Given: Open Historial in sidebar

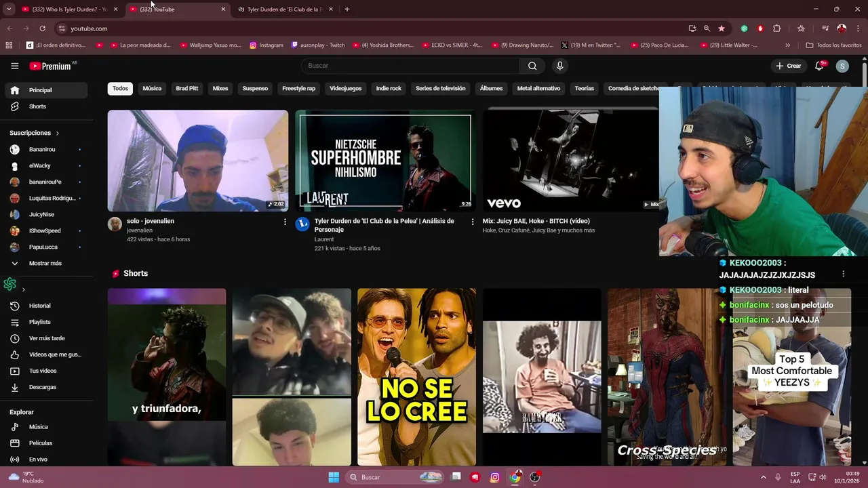Looking at the screenshot, I should pos(46,306).
